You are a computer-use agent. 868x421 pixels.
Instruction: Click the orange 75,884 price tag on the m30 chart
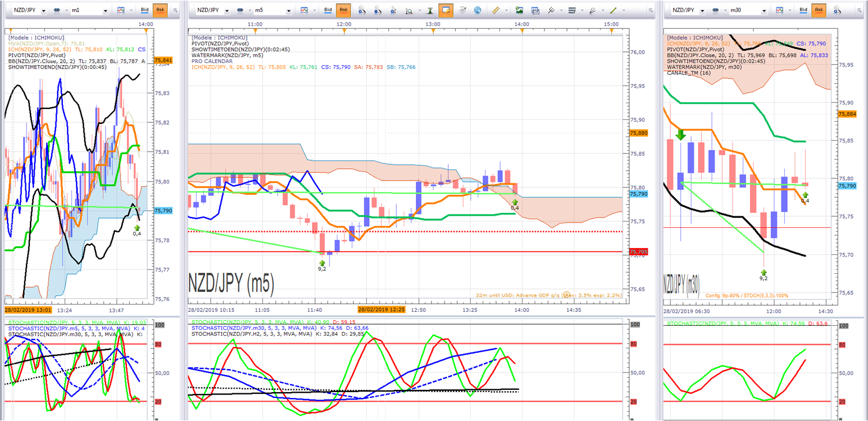847,114
